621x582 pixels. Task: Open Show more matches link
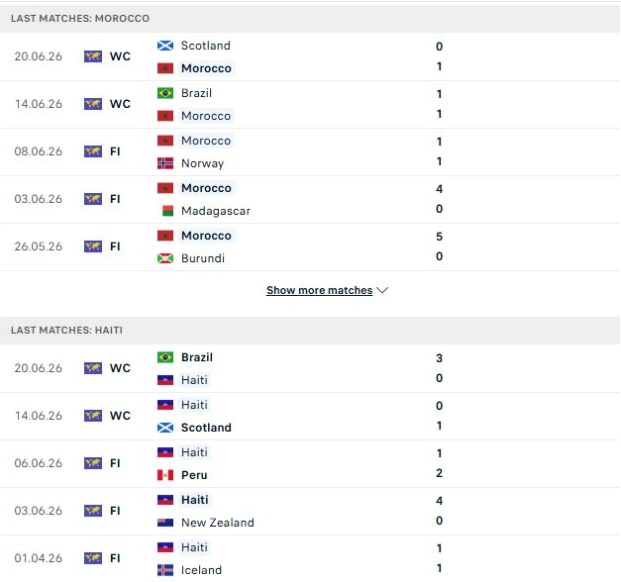coord(319,290)
